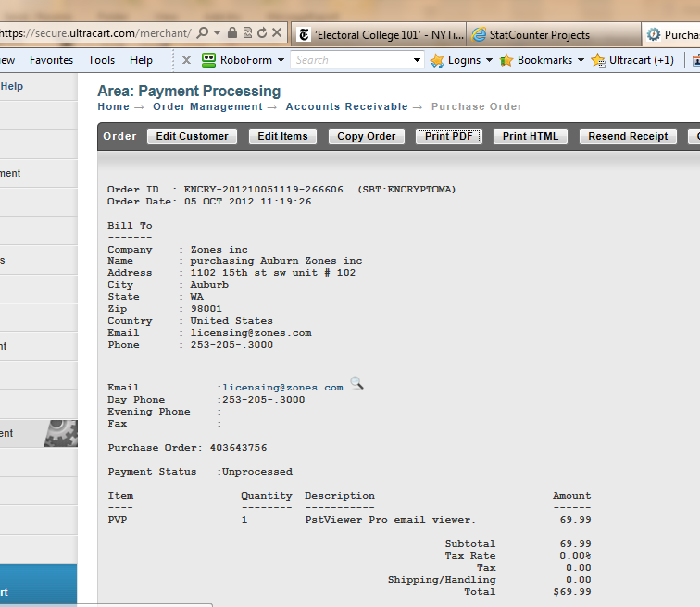Image resolution: width=700 pixels, height=607 pixels.
Task: Click the Bookmarks star icon
Action: (x=506, y=60)
